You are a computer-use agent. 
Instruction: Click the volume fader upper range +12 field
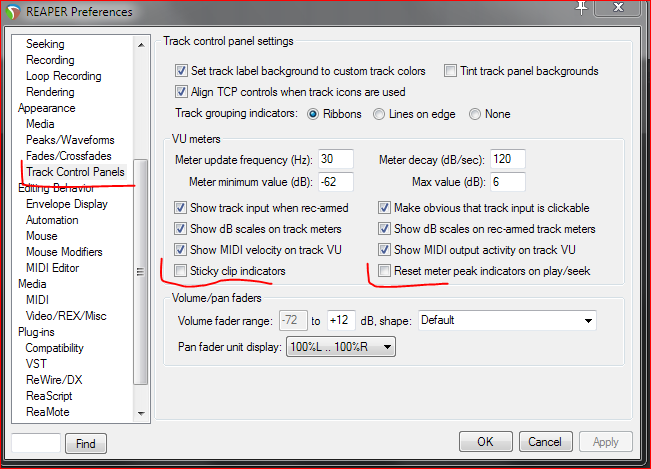coord(341,320)
